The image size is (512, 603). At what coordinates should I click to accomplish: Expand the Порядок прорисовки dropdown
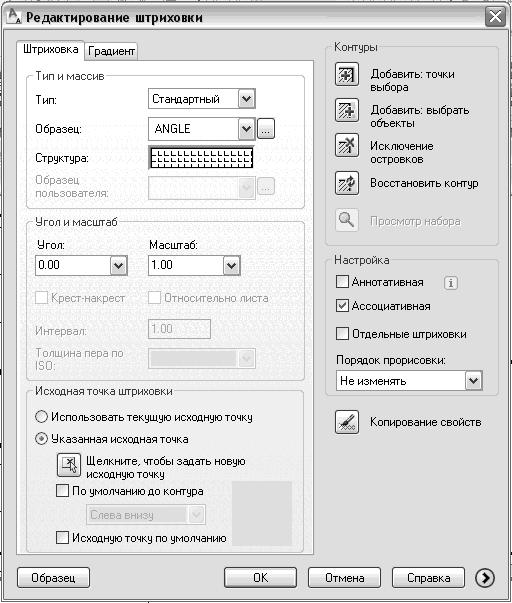pos(474,381)
